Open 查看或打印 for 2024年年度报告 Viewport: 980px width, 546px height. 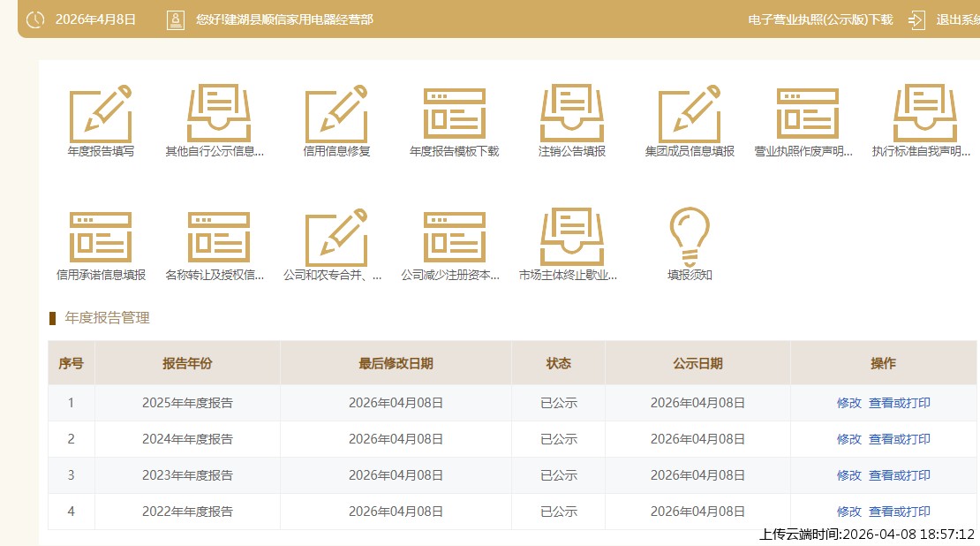click(900, 439)
